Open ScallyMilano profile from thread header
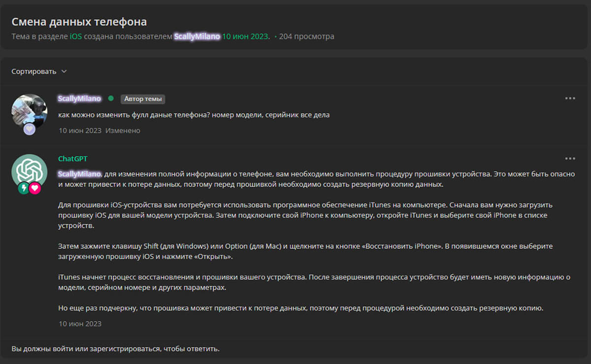Viewport: 591px width, 364px height. [x=197, y=36]
